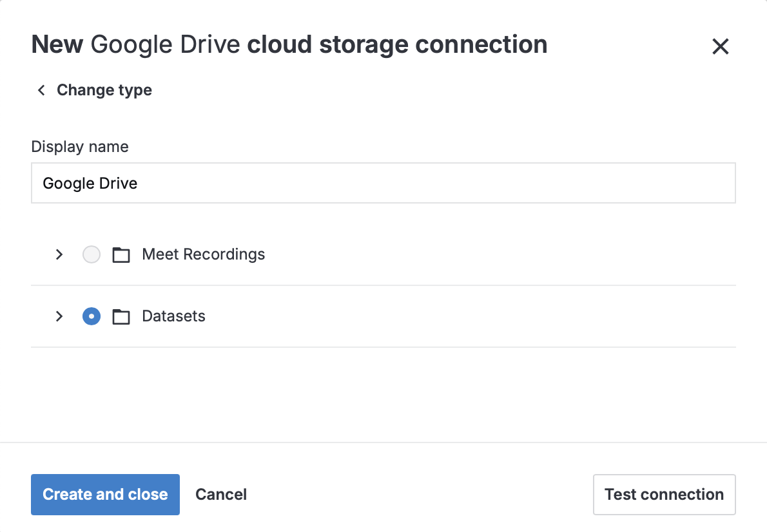Expand the Datasets folder tree
This screenshot has width=767, height=532.
point(59,316)
